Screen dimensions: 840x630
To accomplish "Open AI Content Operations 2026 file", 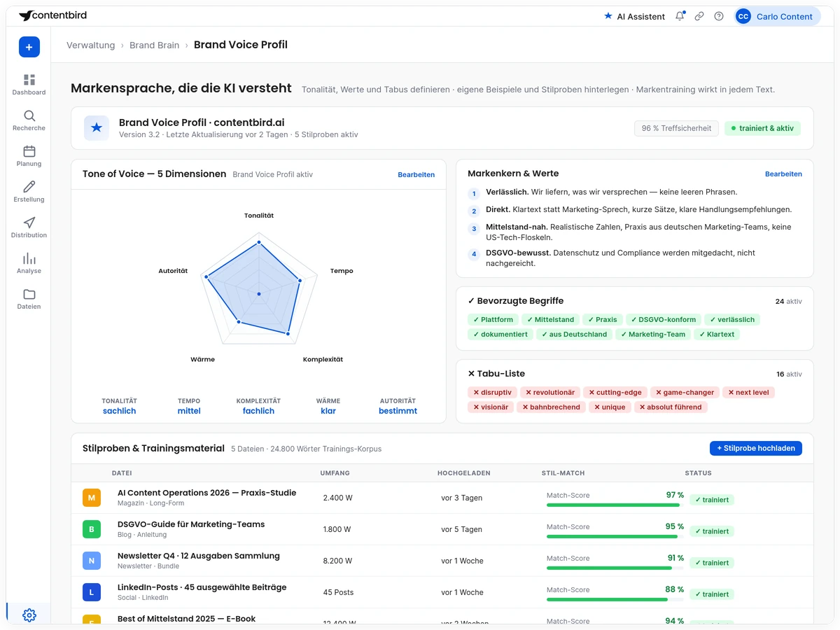I will pos(206,493).
